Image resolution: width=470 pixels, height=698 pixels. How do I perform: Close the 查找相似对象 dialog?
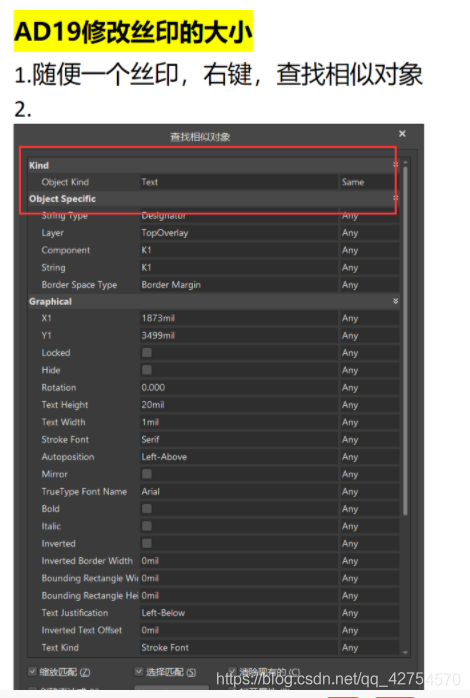coord(402,134)
